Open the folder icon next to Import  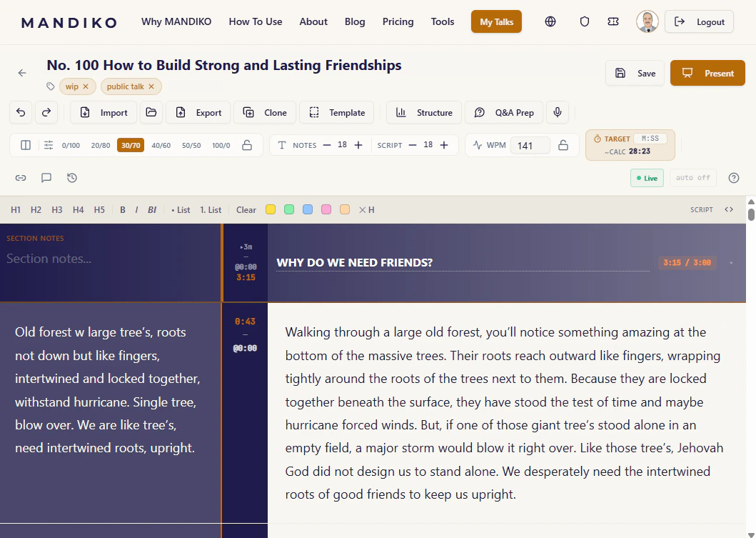[x=151, y=112]
